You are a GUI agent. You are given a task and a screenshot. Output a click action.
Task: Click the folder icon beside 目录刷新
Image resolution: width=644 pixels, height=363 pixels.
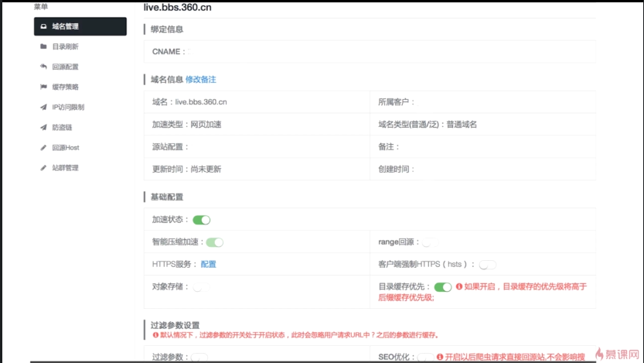[43, 46]
